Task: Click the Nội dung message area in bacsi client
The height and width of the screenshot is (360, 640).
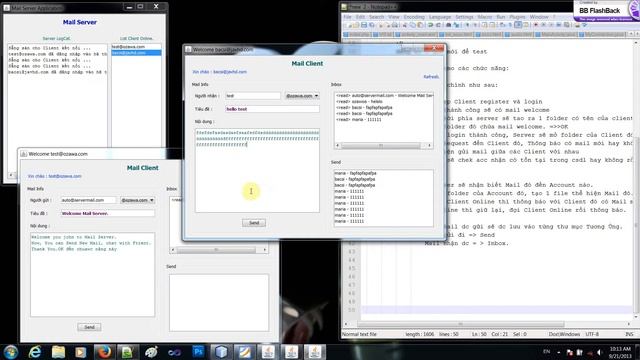Action: pos(257,171)
